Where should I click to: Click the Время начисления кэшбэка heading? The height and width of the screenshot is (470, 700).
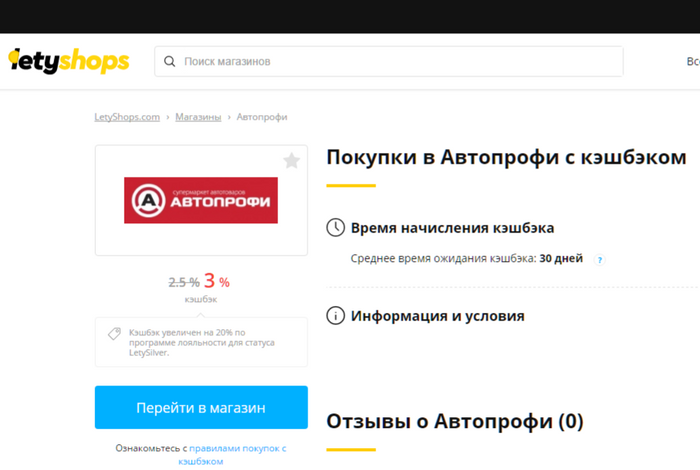pyautogui.click(x=452, y=228)
